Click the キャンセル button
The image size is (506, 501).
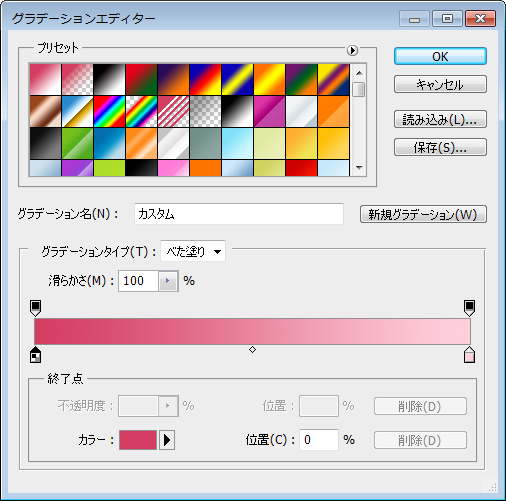coord(440,84)
